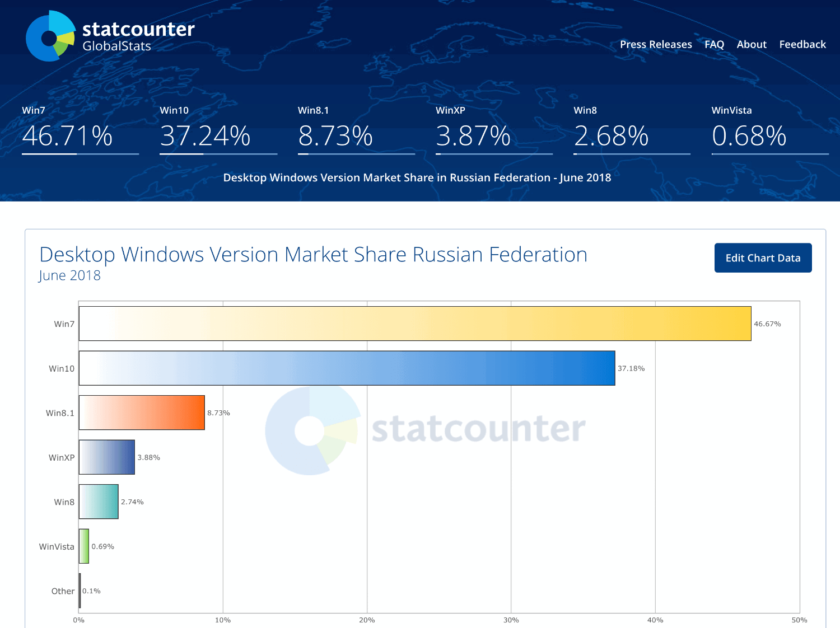
Task: Click the 46.67% value label beside Win7 bar
Action: [x=767, y=324]
